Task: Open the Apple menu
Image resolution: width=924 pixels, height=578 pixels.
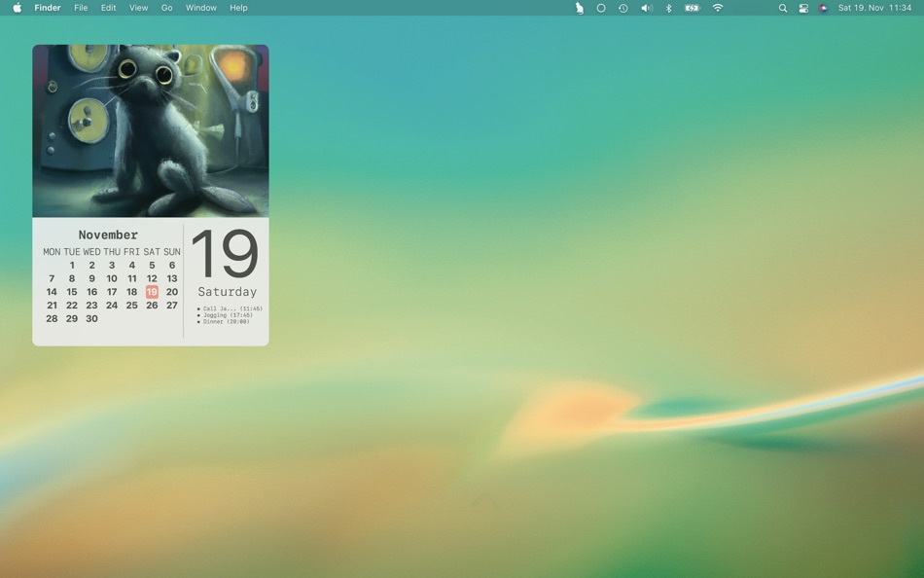Action: pyautogui.click(x=18, y=8)
